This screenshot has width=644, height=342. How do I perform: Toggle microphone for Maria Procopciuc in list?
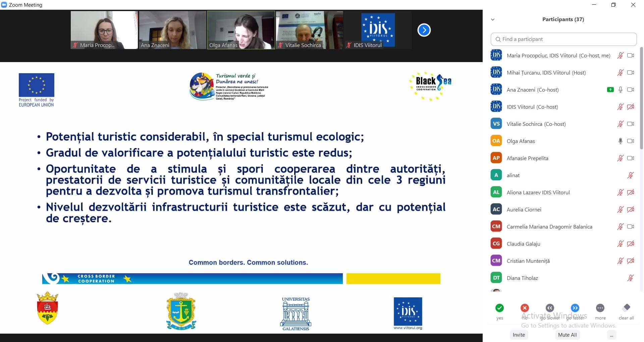tap(621, 56)
